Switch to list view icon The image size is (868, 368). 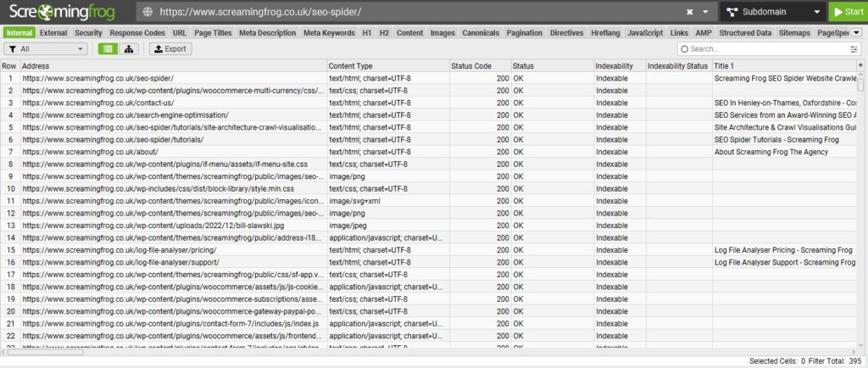tap(109, 49)
